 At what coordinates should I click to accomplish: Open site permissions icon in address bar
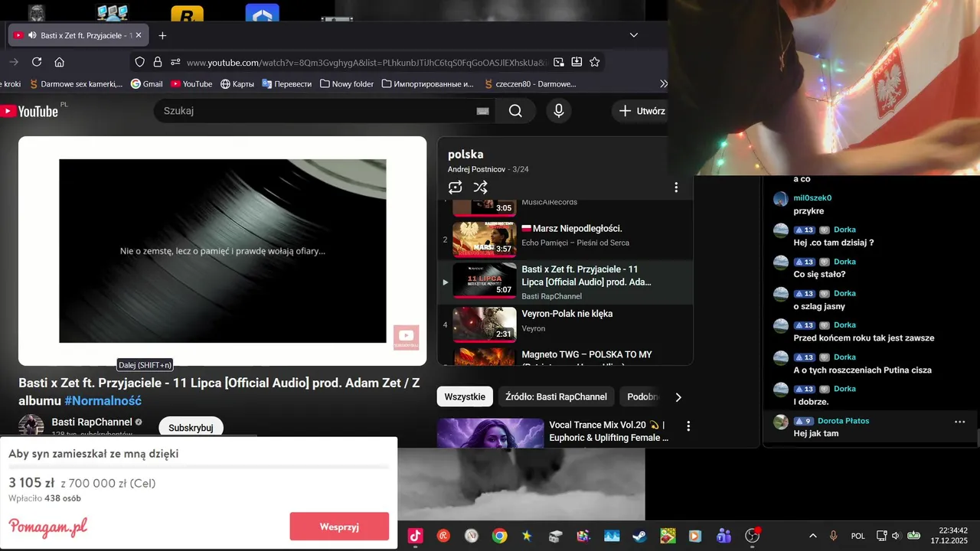(175, 62)
